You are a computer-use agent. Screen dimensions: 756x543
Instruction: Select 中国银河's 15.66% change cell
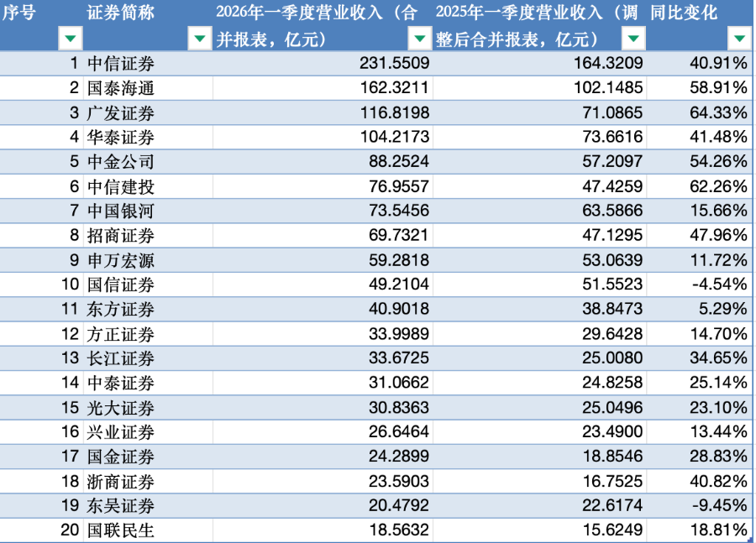click(x=713, y=211)
